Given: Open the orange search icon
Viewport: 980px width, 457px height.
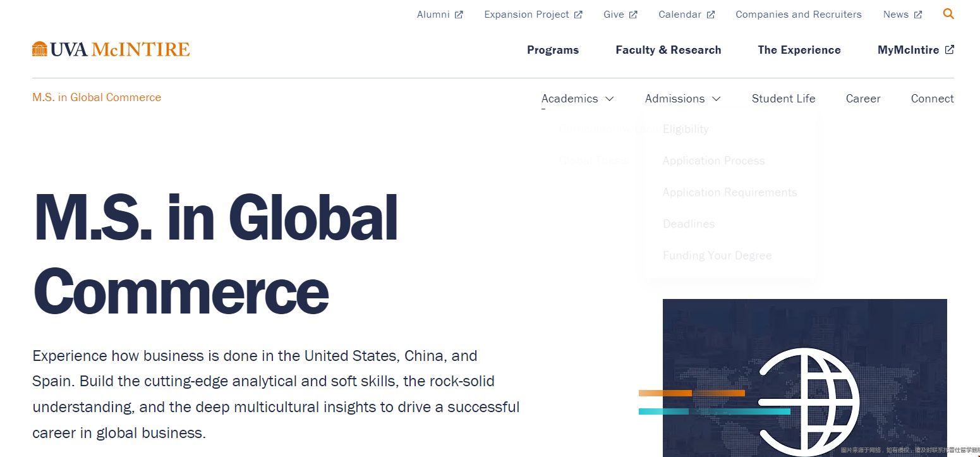Looking at the screenshot, I should point(948,14).
